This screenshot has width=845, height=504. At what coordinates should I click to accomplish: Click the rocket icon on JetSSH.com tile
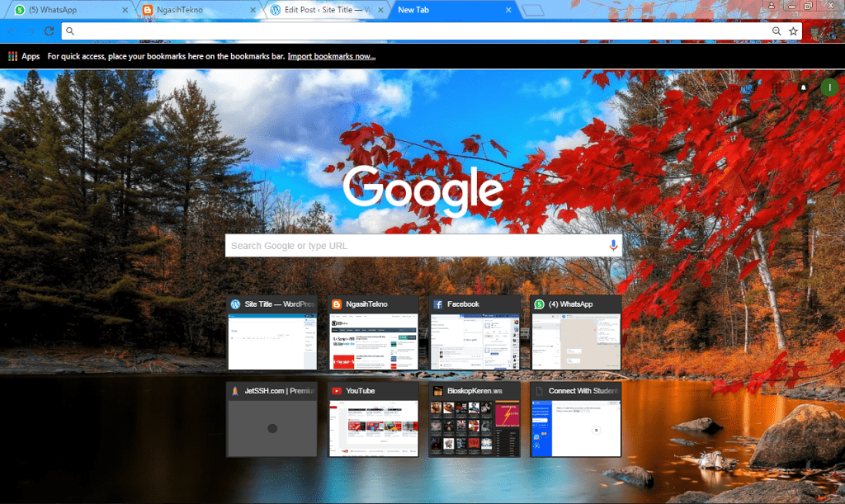point(235,391)
